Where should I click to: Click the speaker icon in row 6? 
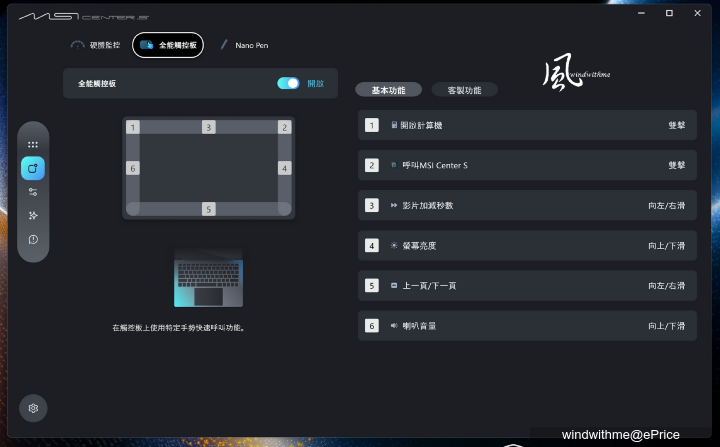pos(394,326)
